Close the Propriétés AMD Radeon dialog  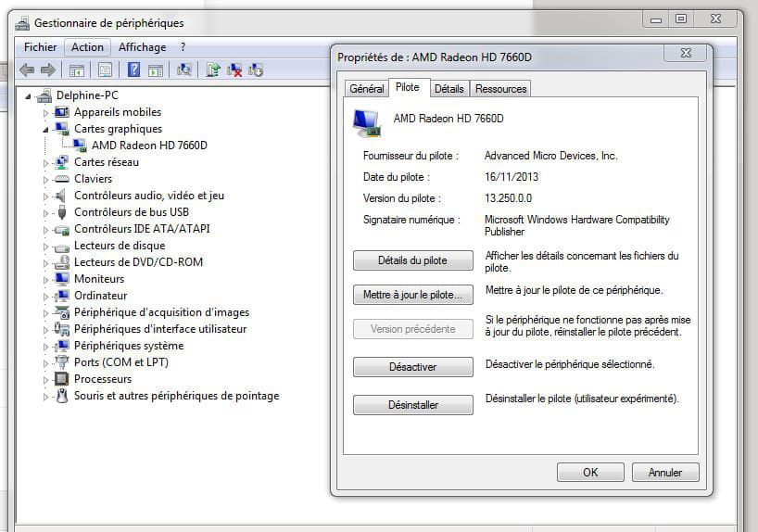point(686,52)
